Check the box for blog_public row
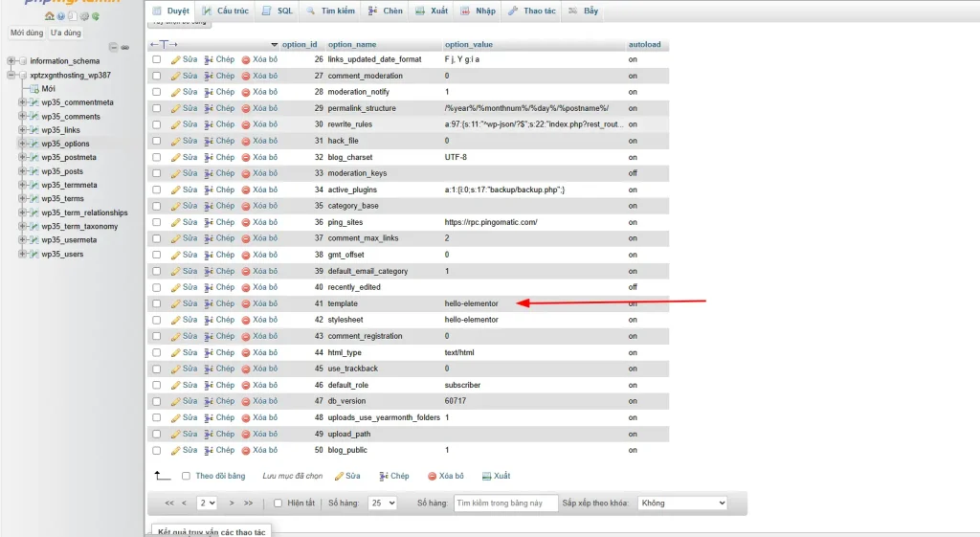 click(x=157, y=451)
